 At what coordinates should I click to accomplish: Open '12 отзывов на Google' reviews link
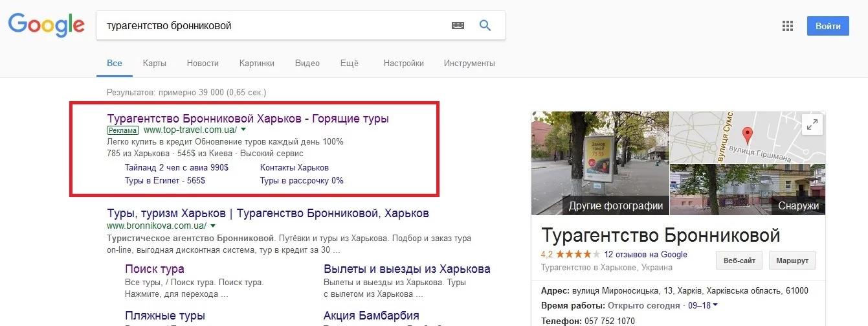click(x=645, y=255)
